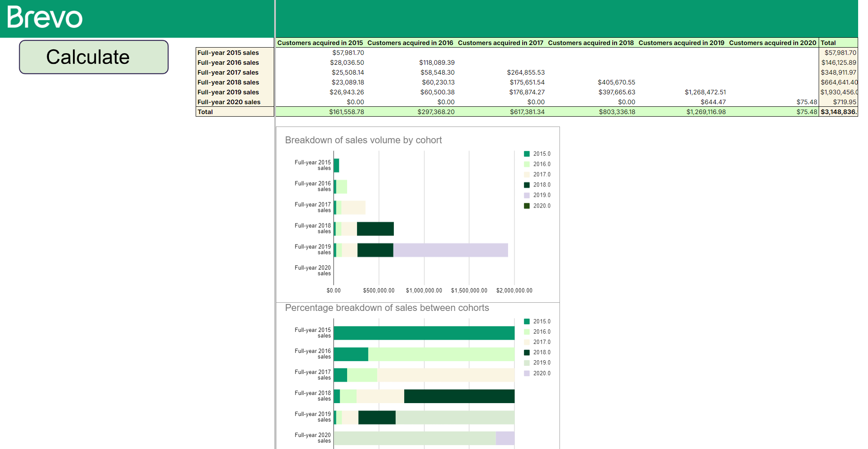The image size is (868, 449).
Task: Select the cell with $175,651.54
Action: 501,82
